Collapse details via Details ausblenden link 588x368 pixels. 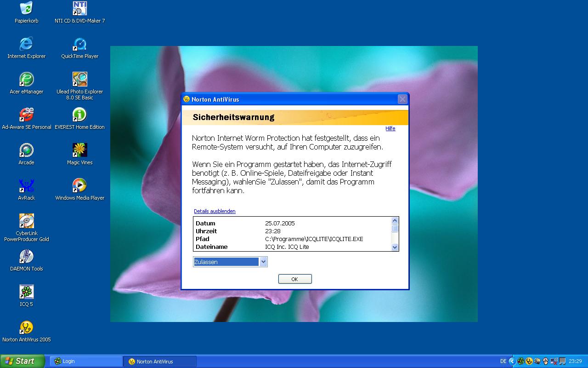(x=215, y=211)
